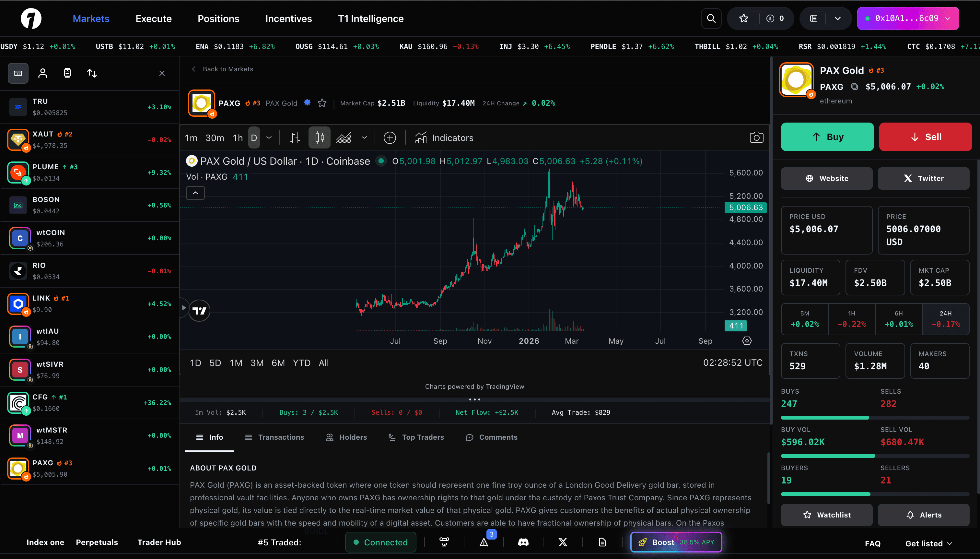
Task: Open the Incentives menu item
Action: (288, 18)
